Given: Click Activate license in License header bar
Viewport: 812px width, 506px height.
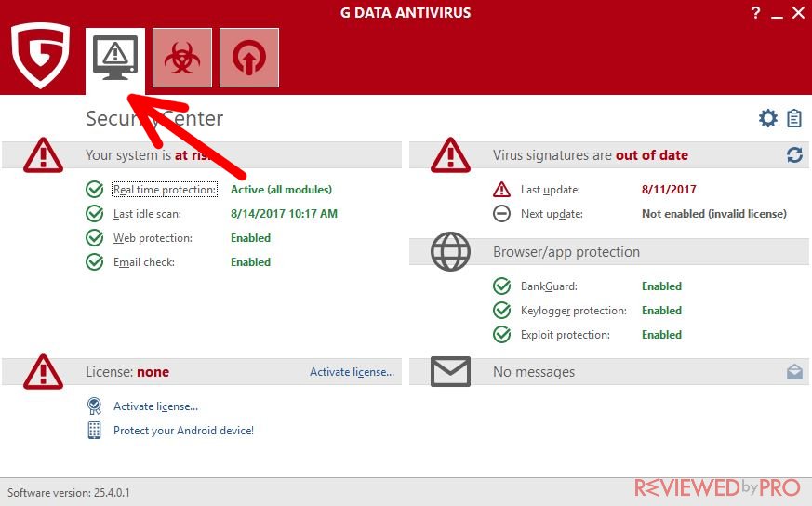Looking at the screenshot, I should pyautogui.click(x=353, y=372).
